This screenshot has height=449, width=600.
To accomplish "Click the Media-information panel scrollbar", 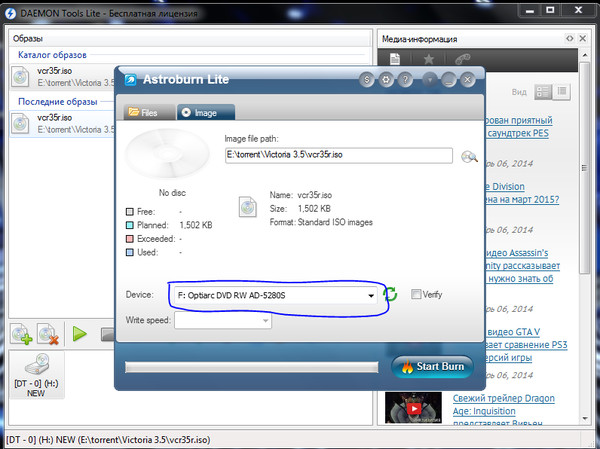I will 585,168.
